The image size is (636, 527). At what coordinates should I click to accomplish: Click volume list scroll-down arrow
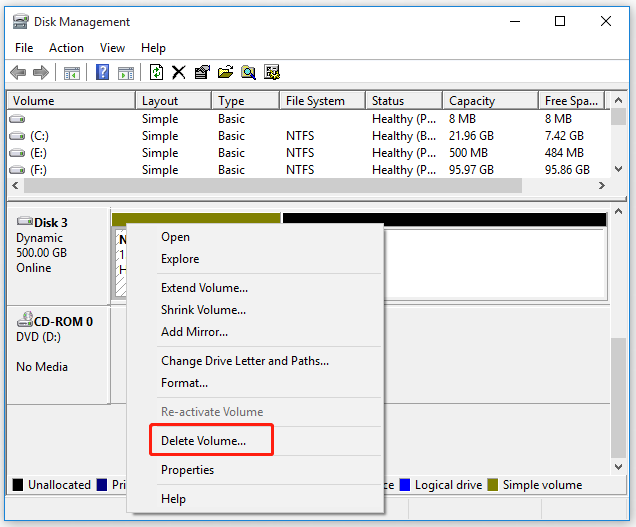point(618,169)
